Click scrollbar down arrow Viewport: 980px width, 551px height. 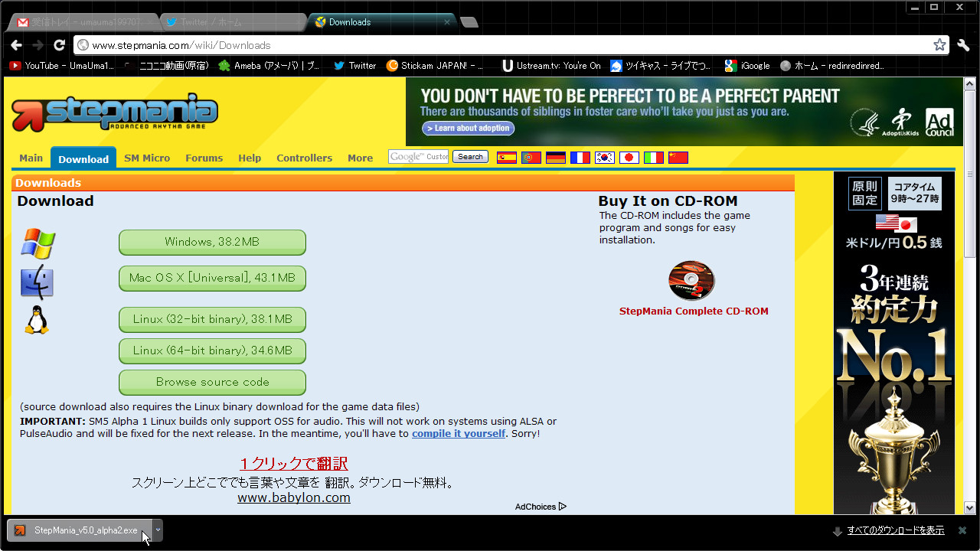[970, 507]
